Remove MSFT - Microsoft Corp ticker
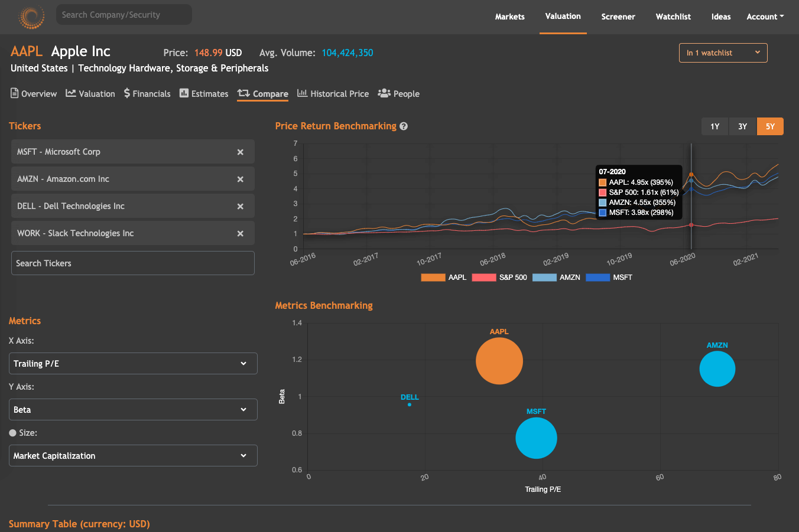The width and height of the screenshot is (799, 532). point(241,152)
